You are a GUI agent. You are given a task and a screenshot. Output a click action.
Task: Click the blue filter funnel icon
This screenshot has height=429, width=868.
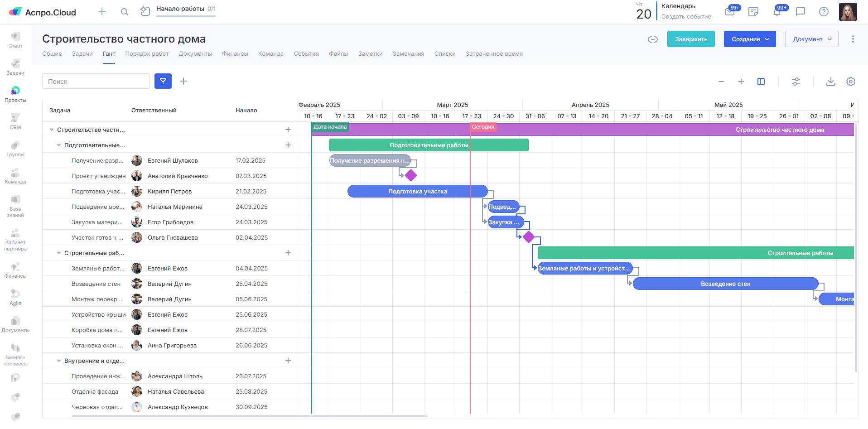(x=163, y=81)
